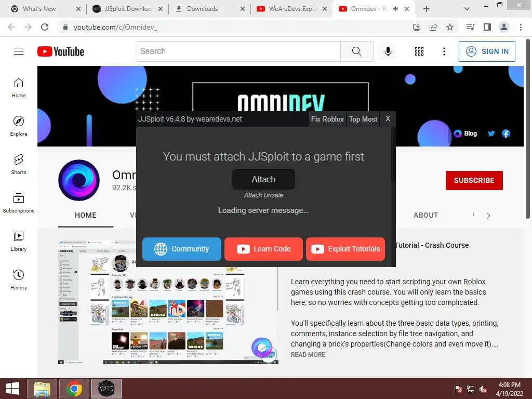Click Learn Code button in JJSploit
This screenshot has height=399, width=532.
pyautogui.click(x=263, y=249)
